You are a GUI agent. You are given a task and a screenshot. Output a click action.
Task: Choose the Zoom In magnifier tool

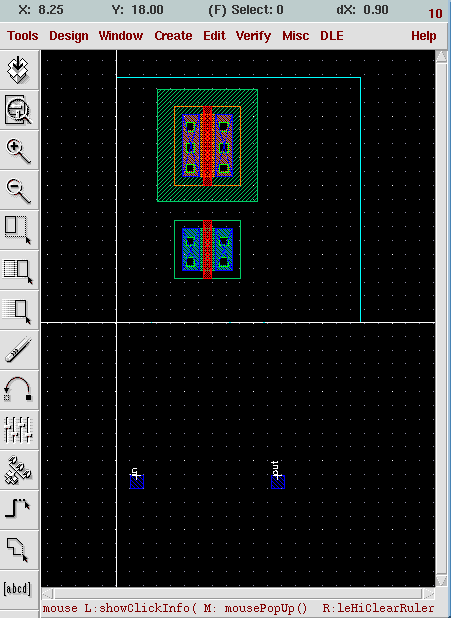19,151
